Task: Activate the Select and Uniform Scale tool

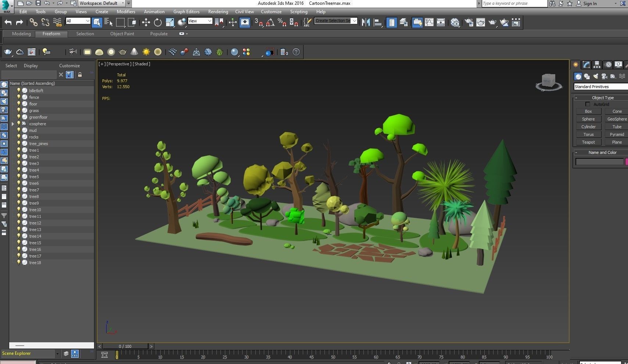Action: point(170,22)
